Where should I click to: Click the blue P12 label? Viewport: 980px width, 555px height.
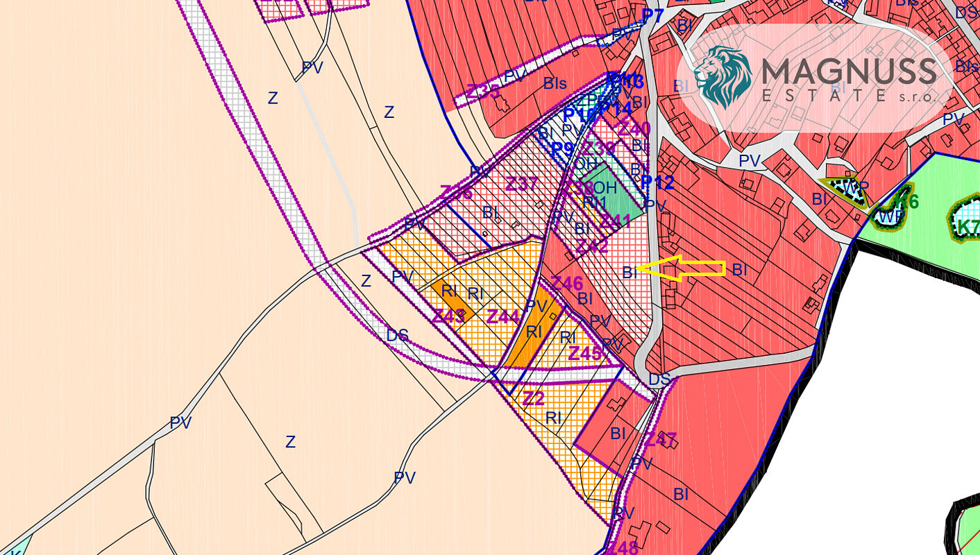[x=657, y=183]
